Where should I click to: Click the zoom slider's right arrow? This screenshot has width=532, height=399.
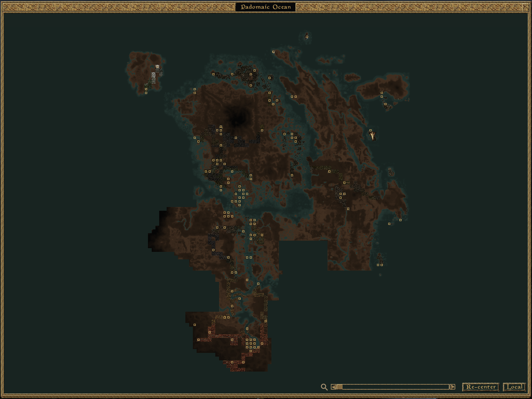[x=453, y=387]
